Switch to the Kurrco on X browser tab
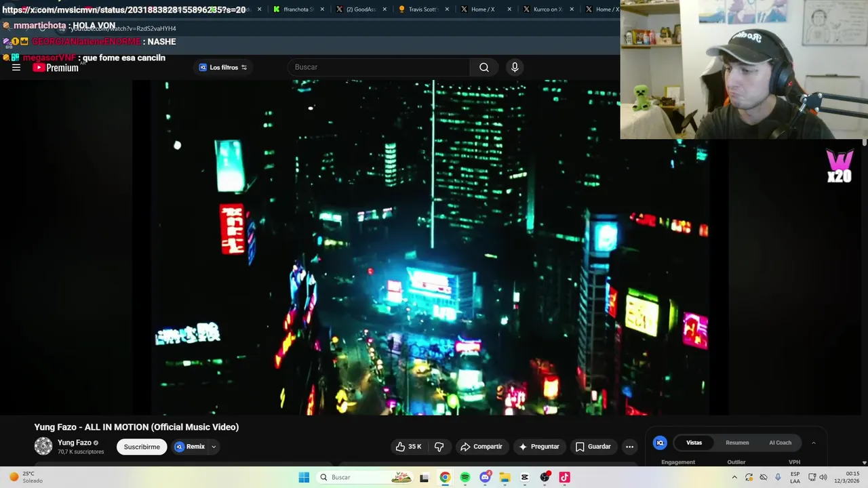Screen dimensions: 868x488 (x=549, y=9)
